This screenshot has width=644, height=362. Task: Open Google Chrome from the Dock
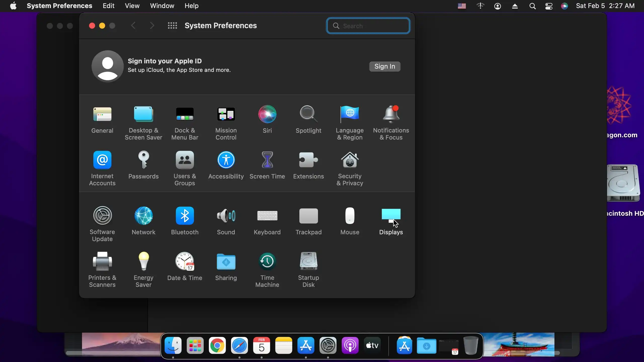tap(217, 346)
